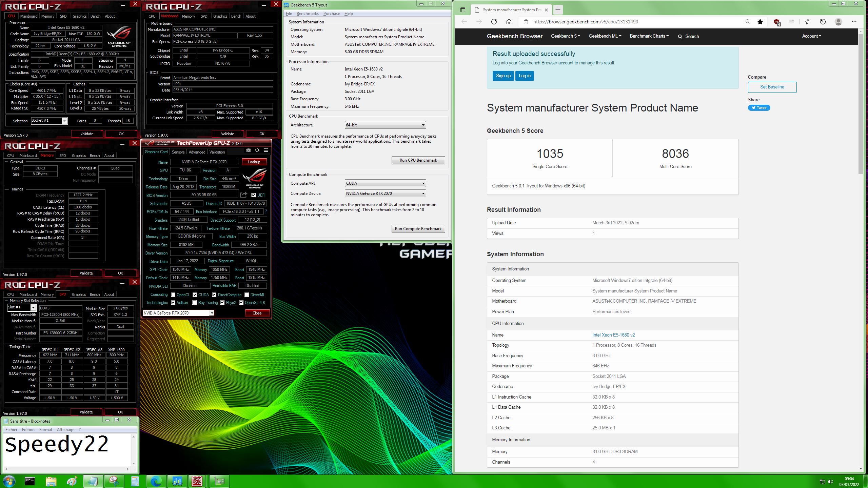Open the Benchmarks menu in Geekbench
Viewport: 868px width, 488px height.
click(307, 14)
